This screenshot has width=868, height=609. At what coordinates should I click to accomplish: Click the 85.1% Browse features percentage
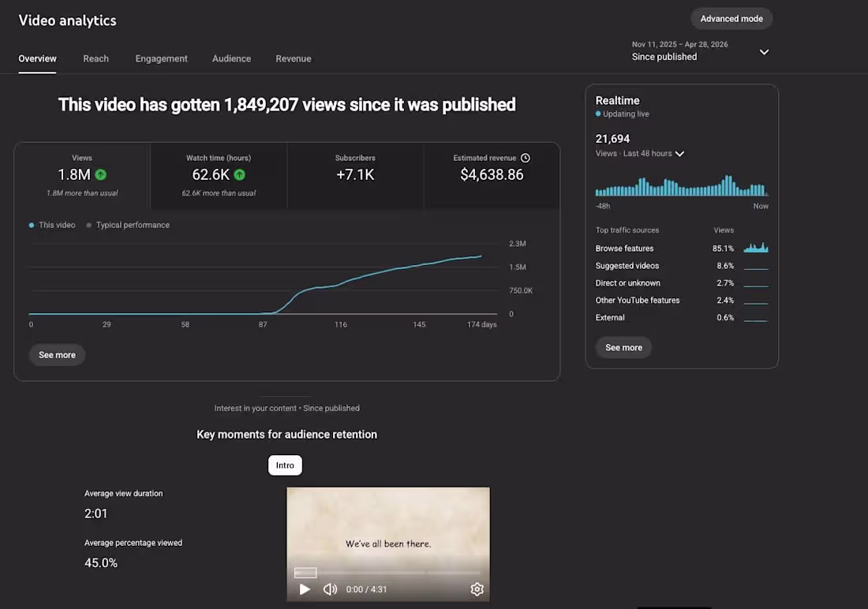pyautogui.click(x=723, y=248)
